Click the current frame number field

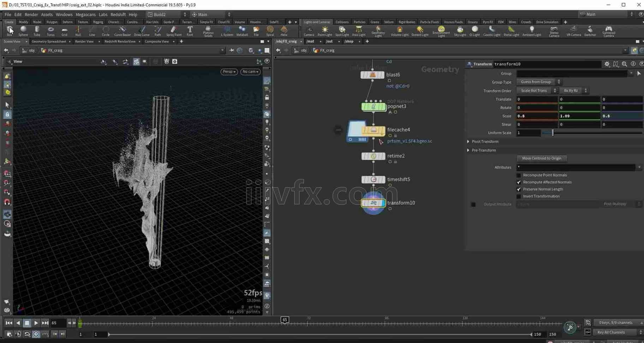(x=58, y=323)
